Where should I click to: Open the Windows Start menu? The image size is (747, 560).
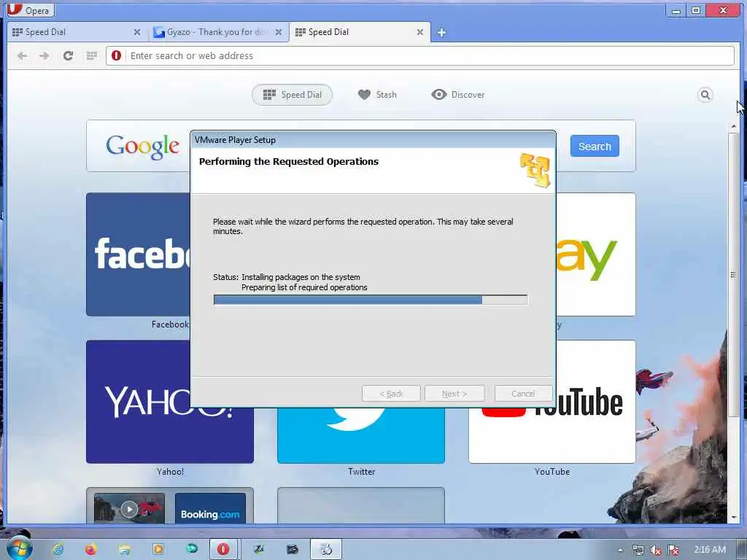tap(19, 549)
